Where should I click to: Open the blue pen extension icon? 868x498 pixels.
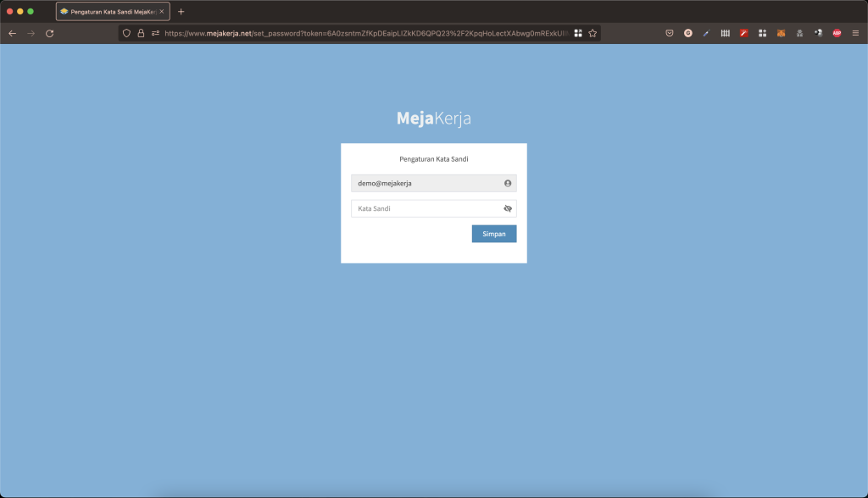click(x=706, y=33)
